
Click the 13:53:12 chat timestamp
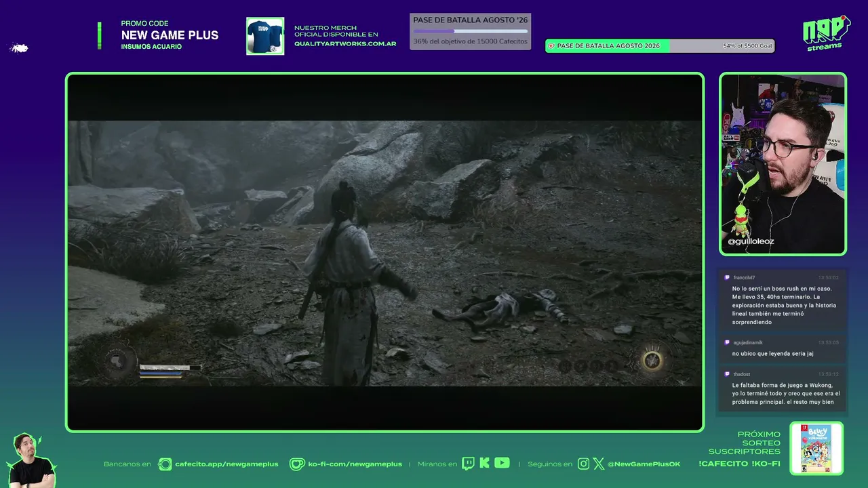828,374
